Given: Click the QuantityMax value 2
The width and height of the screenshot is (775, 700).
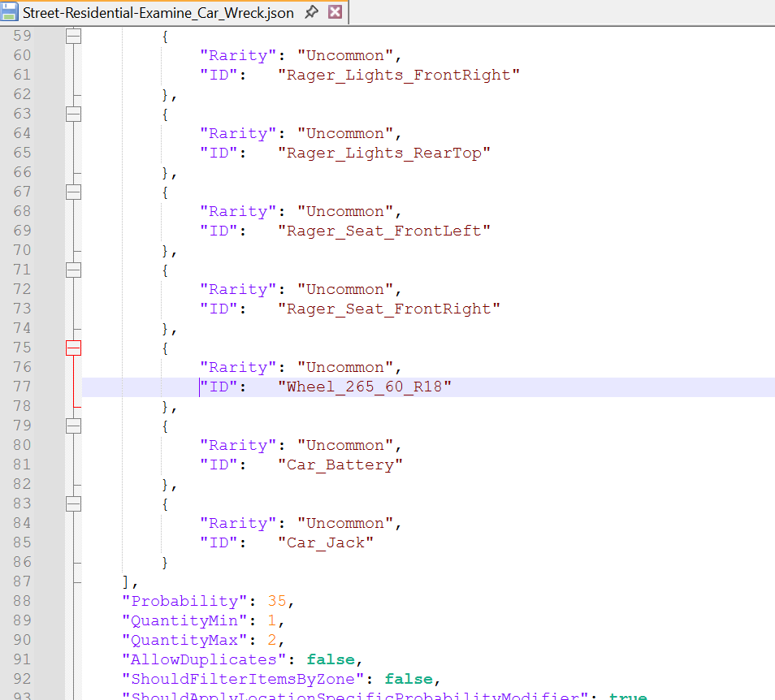Looking at the screenshot, I should coord(272,640).
